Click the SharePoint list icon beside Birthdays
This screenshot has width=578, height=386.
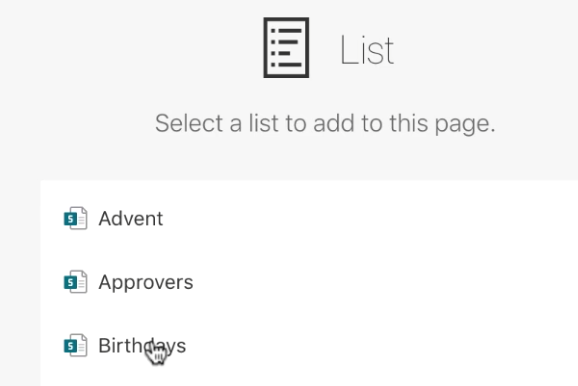pyautogui.click(x=76, y=345)
